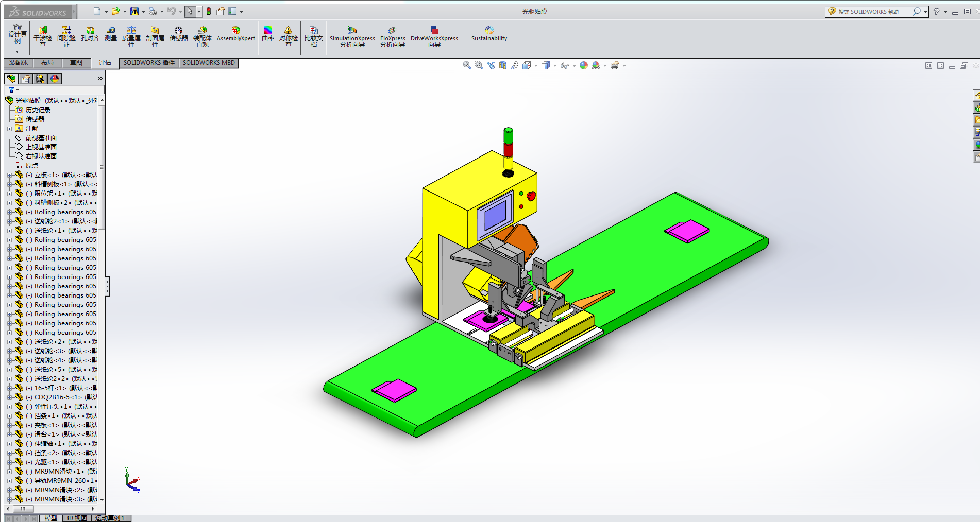The image size is (980, 522).
Task: Click the edit appearance color ball
Action: 583,65
